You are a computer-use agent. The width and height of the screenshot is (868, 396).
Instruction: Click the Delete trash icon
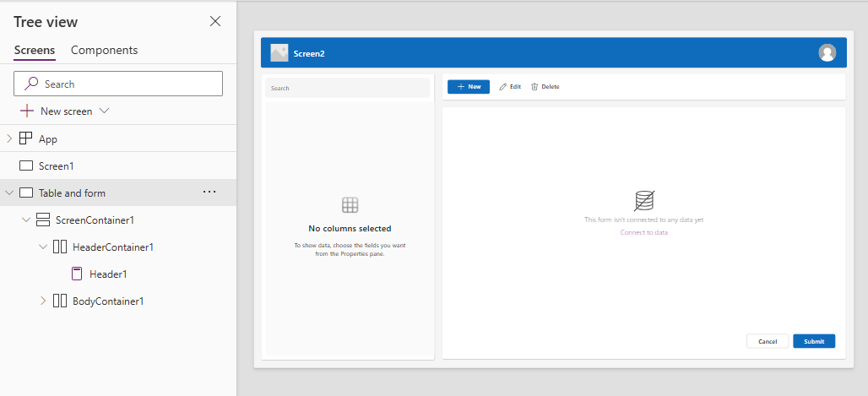(534, 87)
